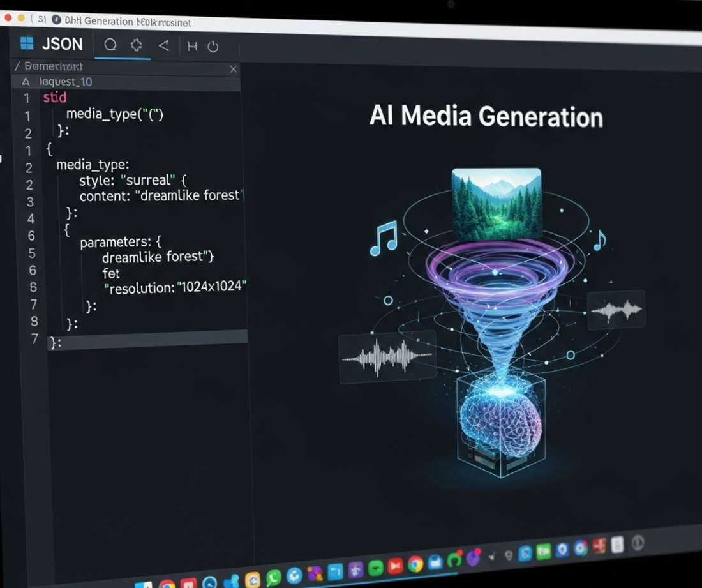Close the Bemeritoxt editor tab
This screenshot has height=588, width=702.
coord(233,69)
